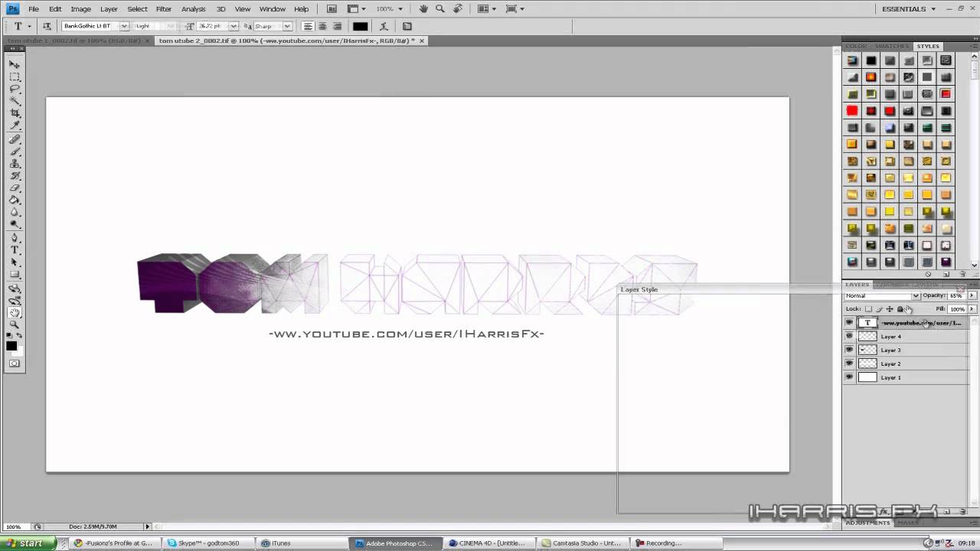Select the Eraser tool
The width and height of the screenshot is (980, 551).
(15, 188)
